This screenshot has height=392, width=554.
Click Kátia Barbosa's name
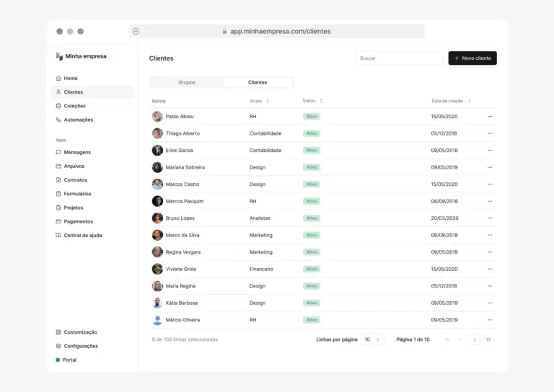[x=182, y=303]
